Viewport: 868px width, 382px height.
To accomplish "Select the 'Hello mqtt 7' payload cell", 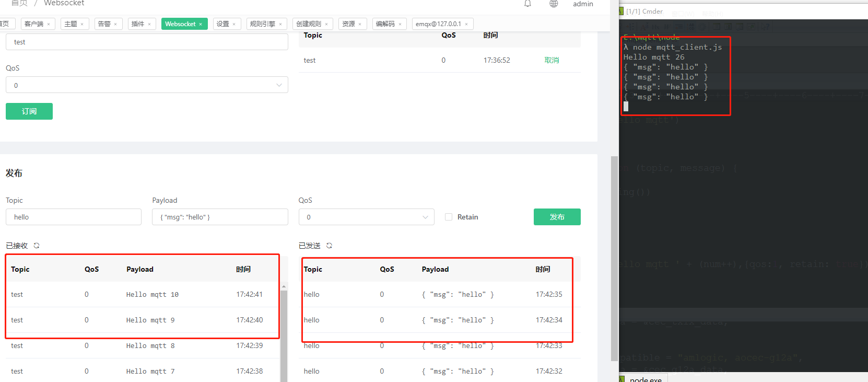I will (150, 372).
